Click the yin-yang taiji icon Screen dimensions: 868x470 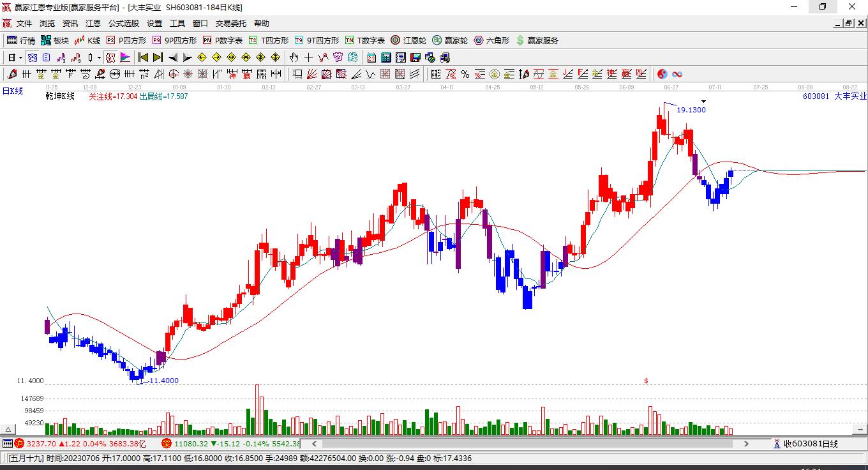coord(662,74)
